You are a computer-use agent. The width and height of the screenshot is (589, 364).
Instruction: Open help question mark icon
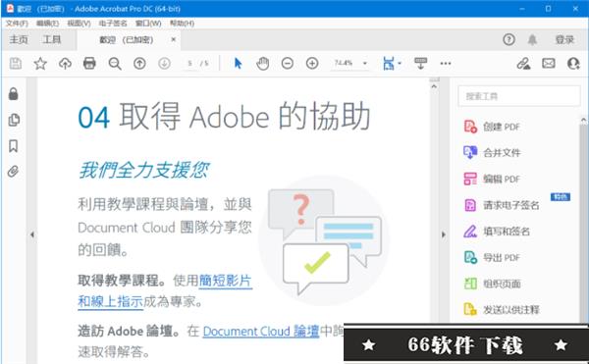click(509, 39)
